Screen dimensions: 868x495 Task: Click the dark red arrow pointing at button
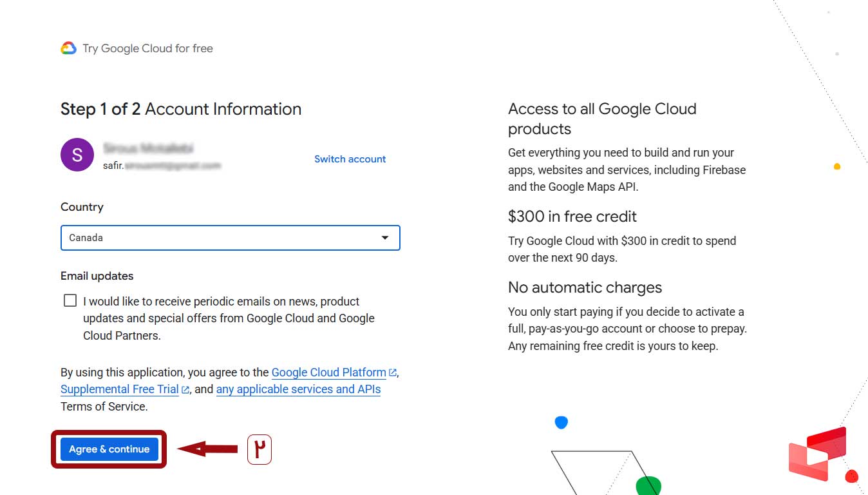tap(207, 449)
